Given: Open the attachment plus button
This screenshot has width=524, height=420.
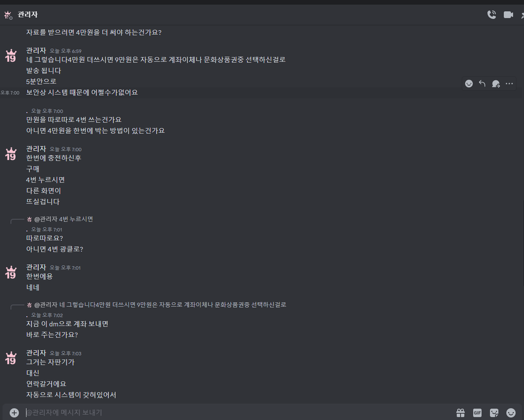Looking at the screenshot, I should [14, 412].
